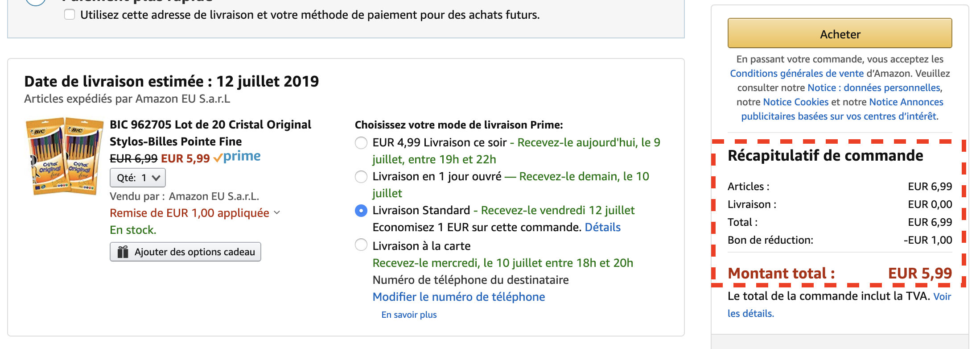Open Conditions générales de vente link
980x349 pixels.
tap(797, 73)
